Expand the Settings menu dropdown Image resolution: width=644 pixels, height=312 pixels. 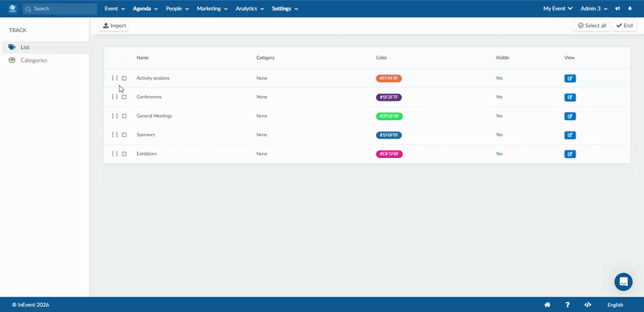click(x=285, y=9)
